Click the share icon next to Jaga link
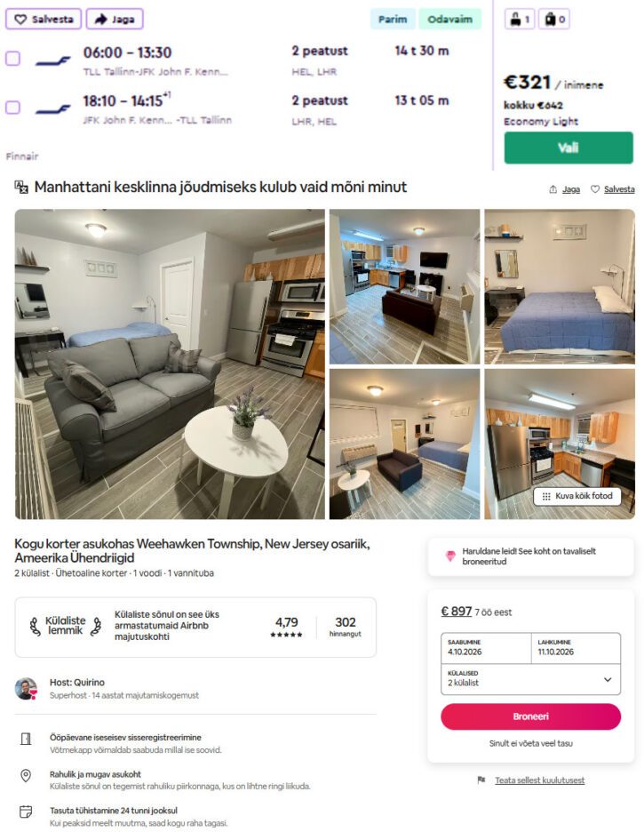This screenshot has width=644, height=832. (x=553, y=189)
